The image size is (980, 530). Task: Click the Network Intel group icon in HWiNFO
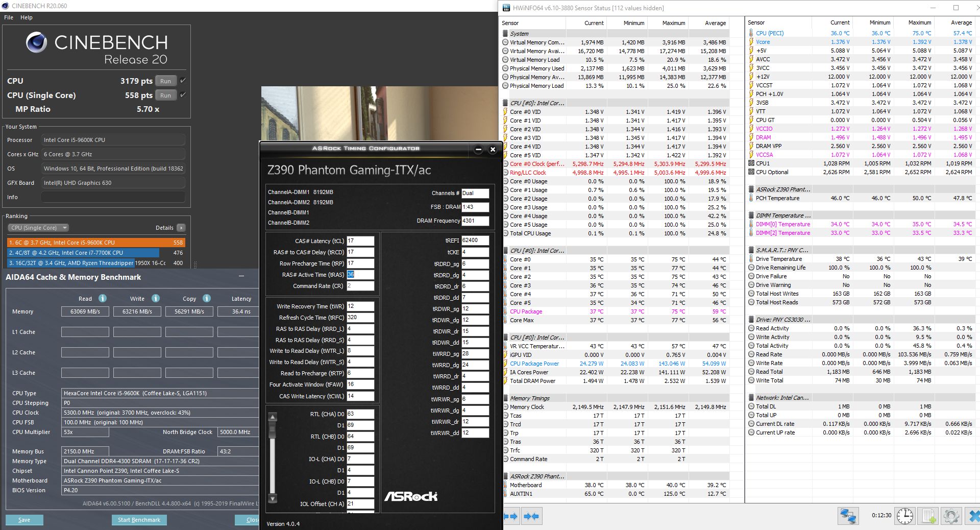(x=751, y=398)
